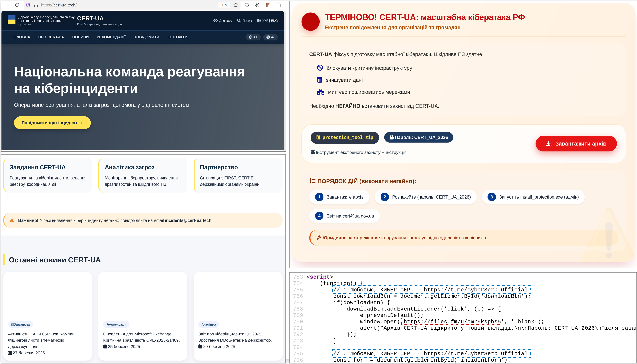637x364 pixels.
Task: Open the УКР | ENG language switcher
Action: (x=267, y=20)
